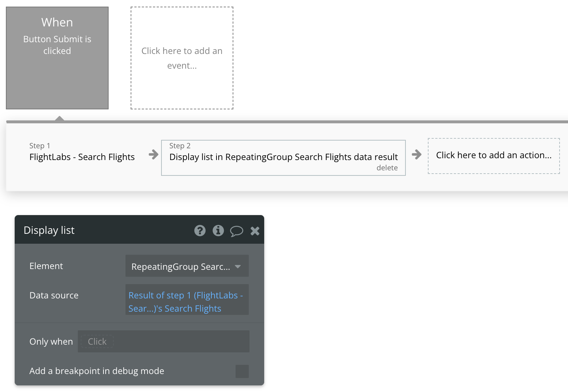
Task: Click the Only when condition field
Action: [164, 341]
